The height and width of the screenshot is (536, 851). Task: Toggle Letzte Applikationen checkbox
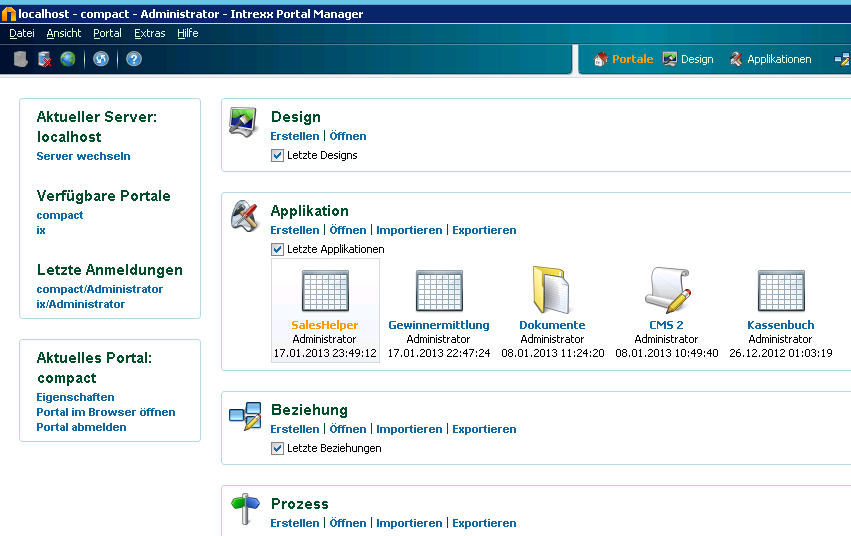click(x=277, y=250)
